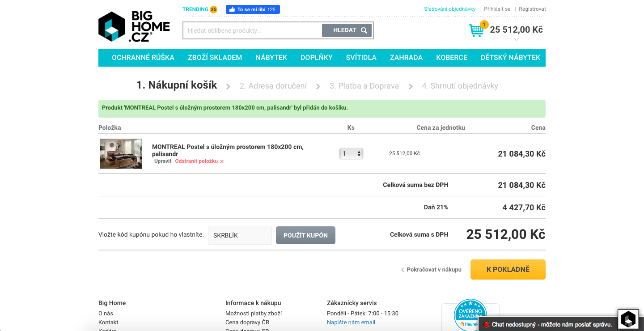
Task: Click Sledování objednávky link
Action: [450, 9]
